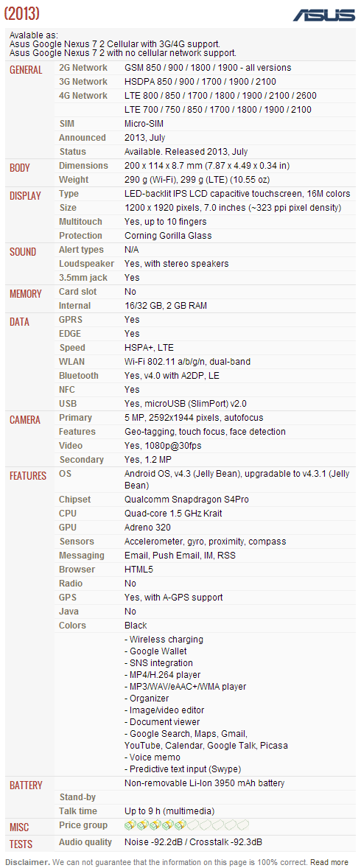Click the Loudspeaker spec label
Viewport: 361px width, 868px height.
(x=86, y=264)
